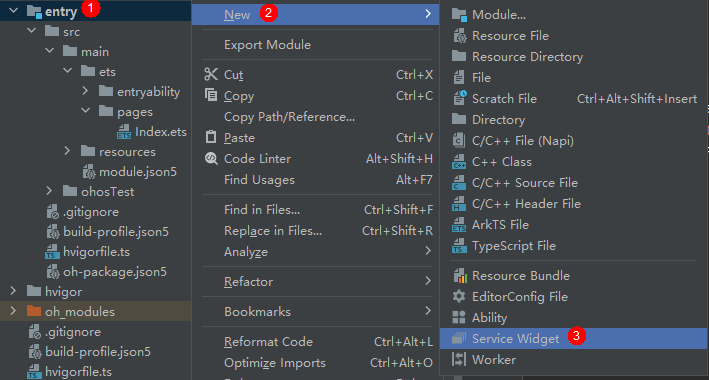Open Index.ets in the project tree
Screen dimensions: 709x380
pyautogui.click(x=161, y=132)
